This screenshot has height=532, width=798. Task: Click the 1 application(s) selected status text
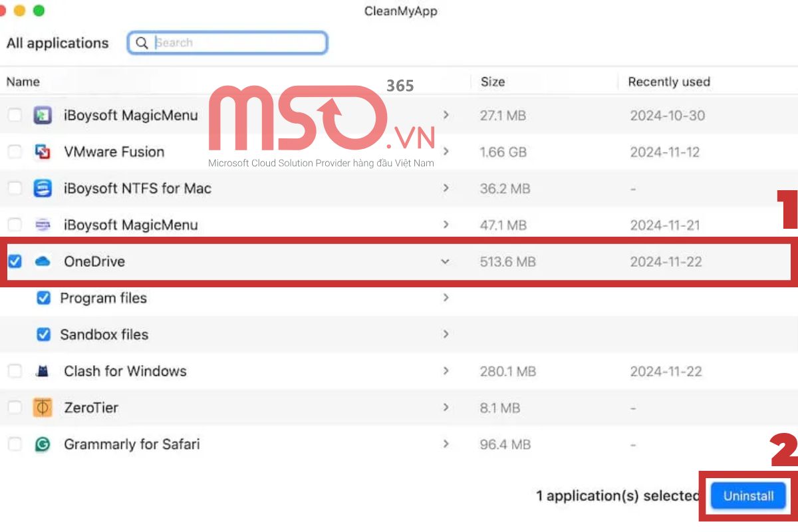(x=618, y=496)
